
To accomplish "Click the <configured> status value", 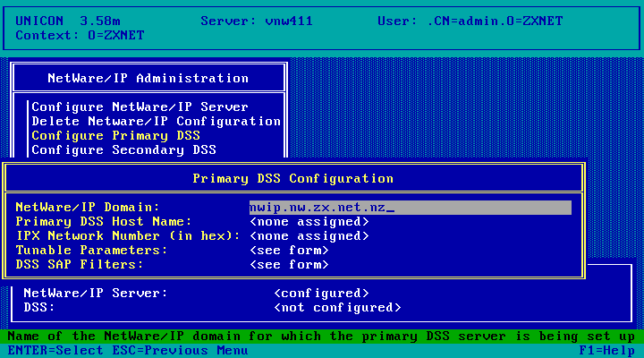I will [321, 294].
